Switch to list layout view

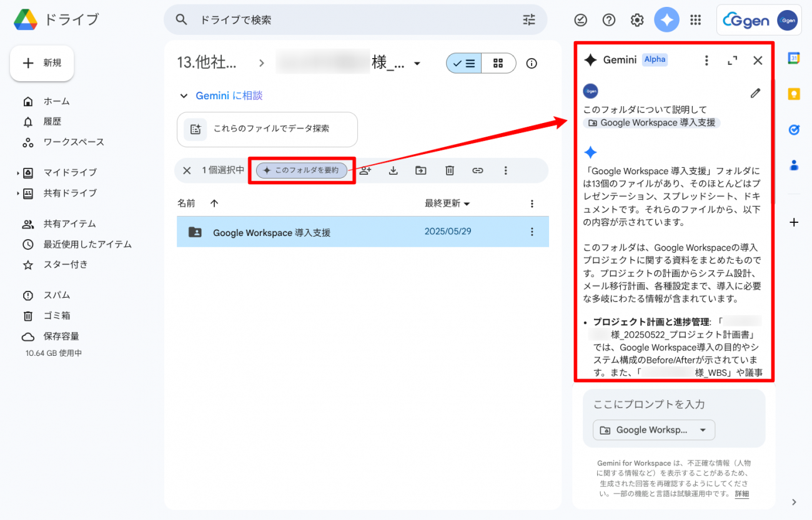point(463,63)
